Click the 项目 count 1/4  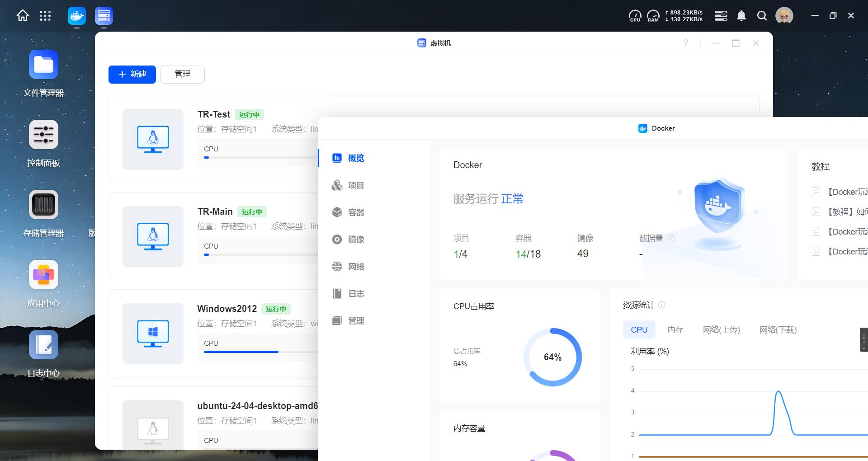point(460,254)
